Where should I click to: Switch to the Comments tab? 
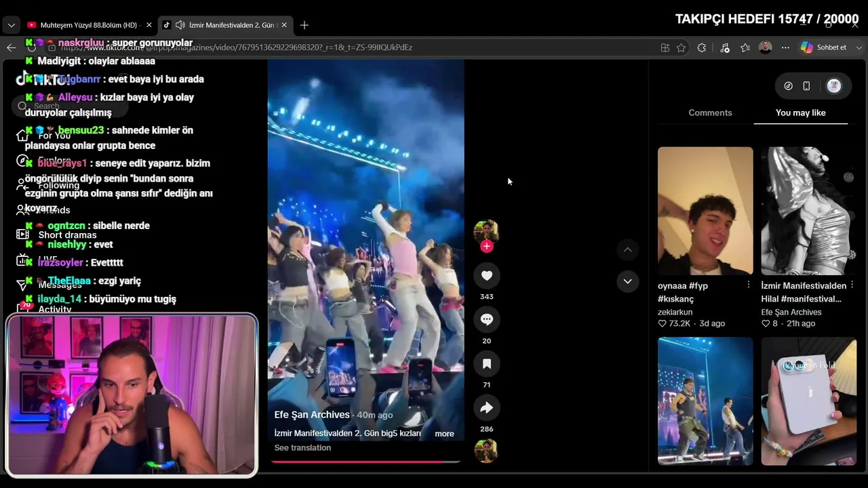point(710,113)
